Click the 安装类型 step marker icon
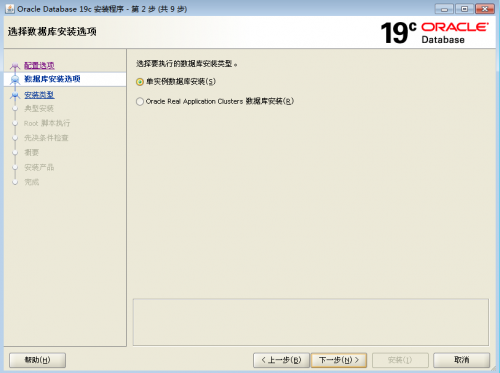The height and width of the screenshot is (373, 500). pyautogui.click(x=15, y=95)
